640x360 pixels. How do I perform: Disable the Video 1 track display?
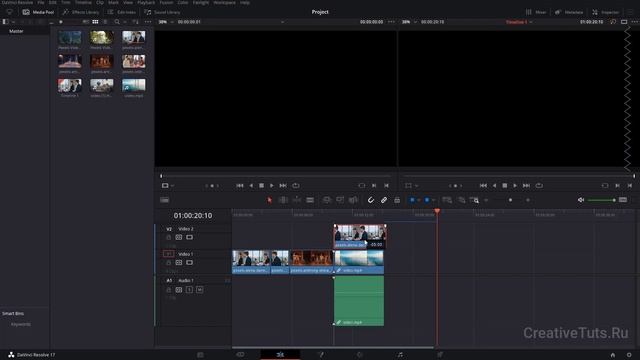(x=189, y=262)
